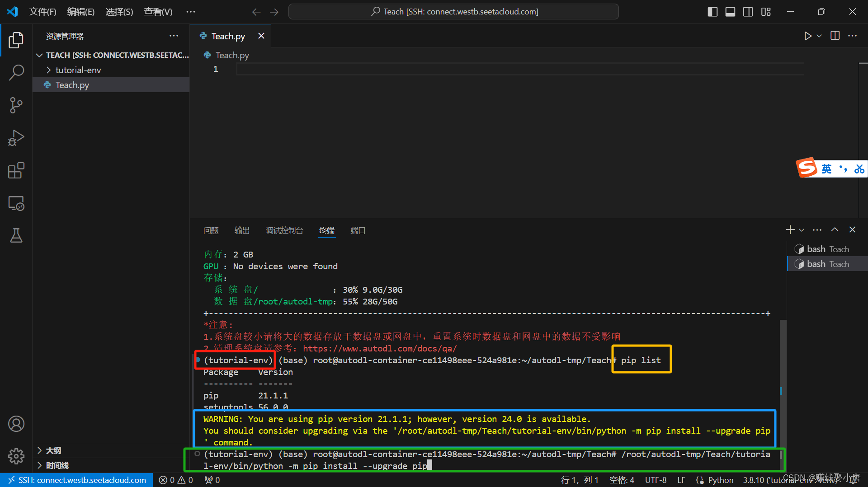Open the Source Control view
The height and width of the screenshot is (487, 868).
16,105
